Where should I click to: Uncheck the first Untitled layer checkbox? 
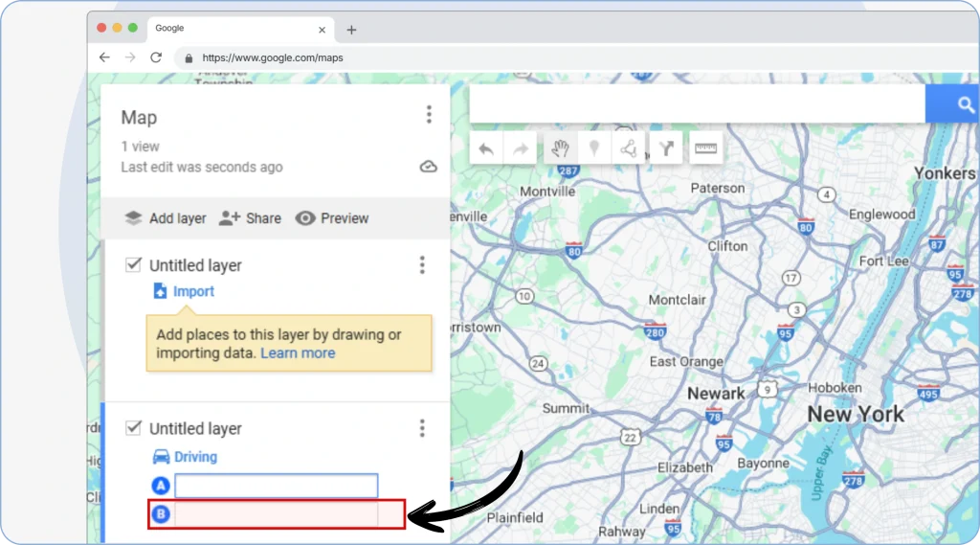point(133,264)
